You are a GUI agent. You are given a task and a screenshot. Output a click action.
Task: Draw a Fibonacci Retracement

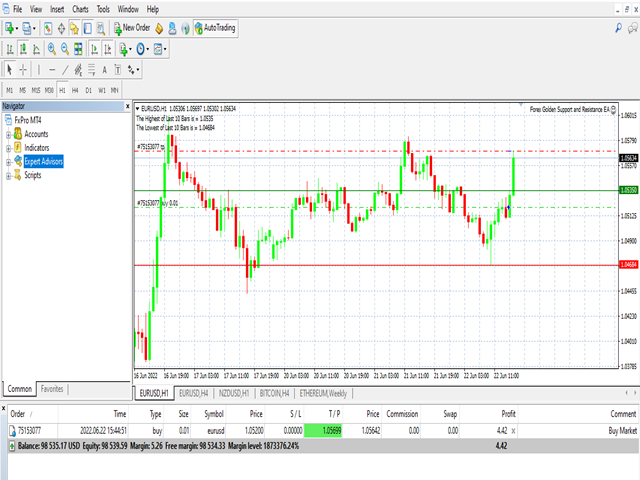[x=91, y=70]
